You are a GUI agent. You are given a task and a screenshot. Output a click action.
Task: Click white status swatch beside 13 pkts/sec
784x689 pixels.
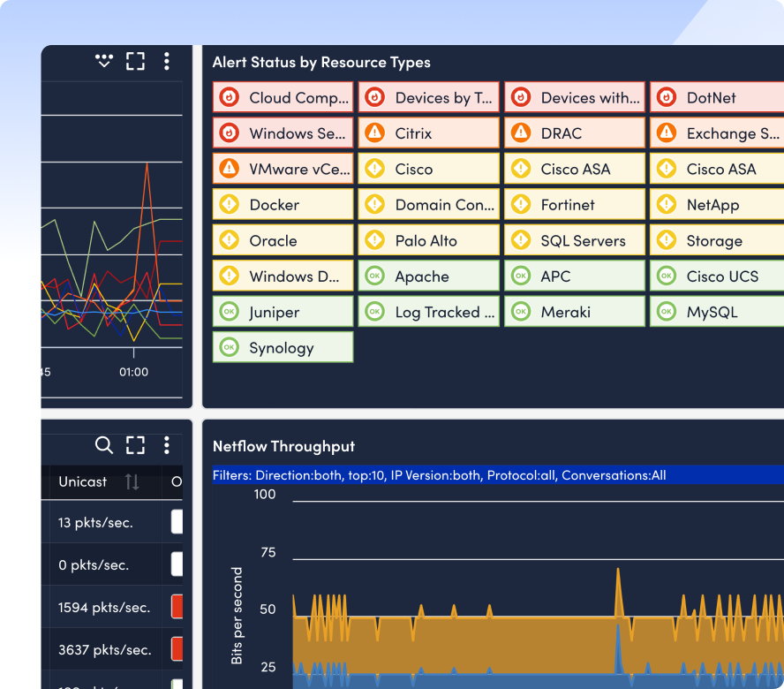point(177,522)
